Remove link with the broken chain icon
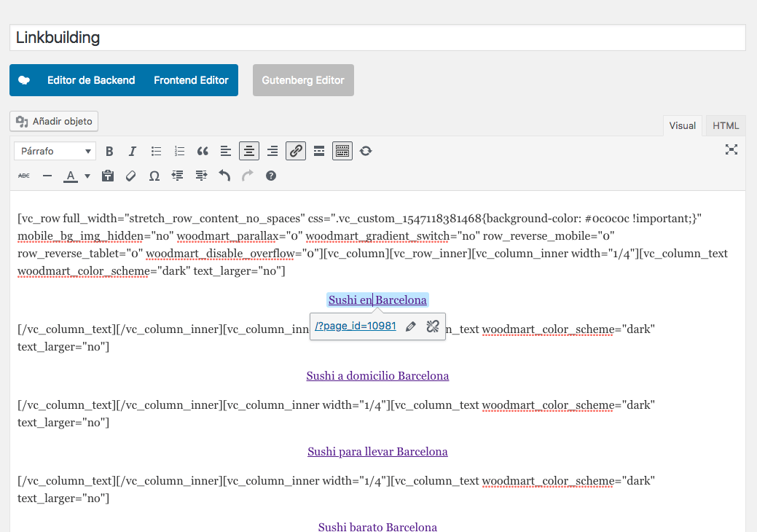The image size is (757, 532). point(433,326)
